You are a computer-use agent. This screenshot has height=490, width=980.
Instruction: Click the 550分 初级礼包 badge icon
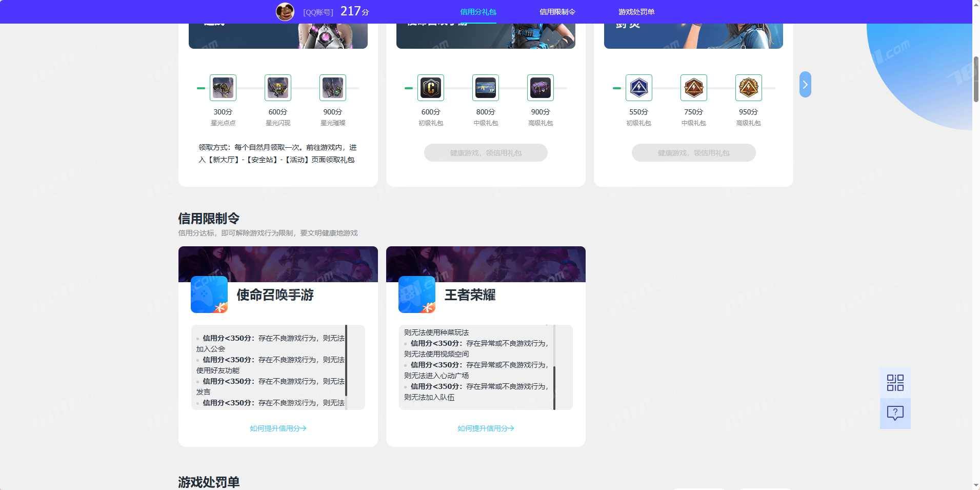point(639,88)
